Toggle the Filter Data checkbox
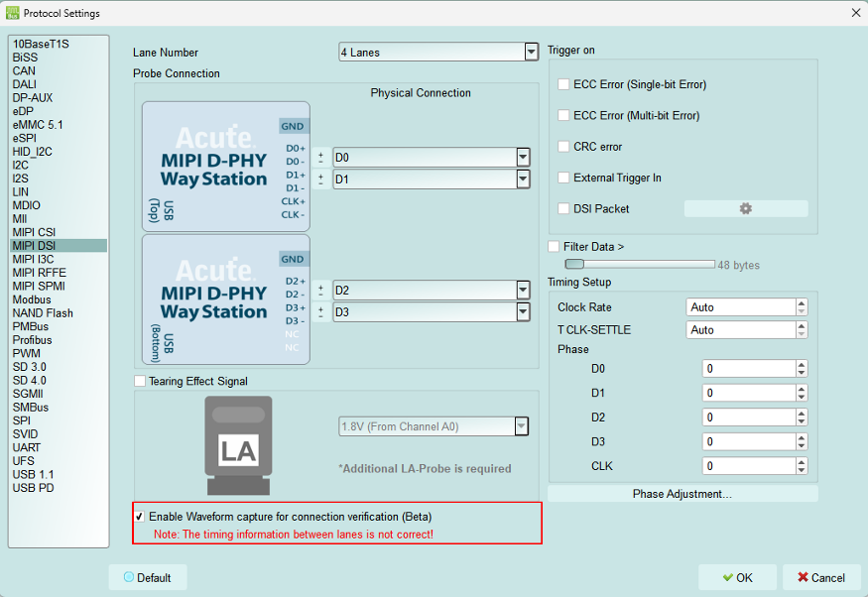The height and width of the screenshot is (597, 868). pos(554,246)
